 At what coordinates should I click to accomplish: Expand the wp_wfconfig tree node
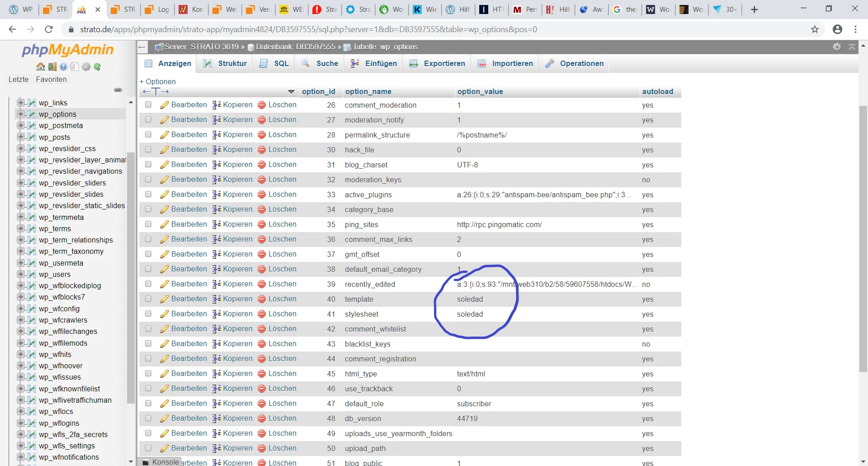pos(20,308)
